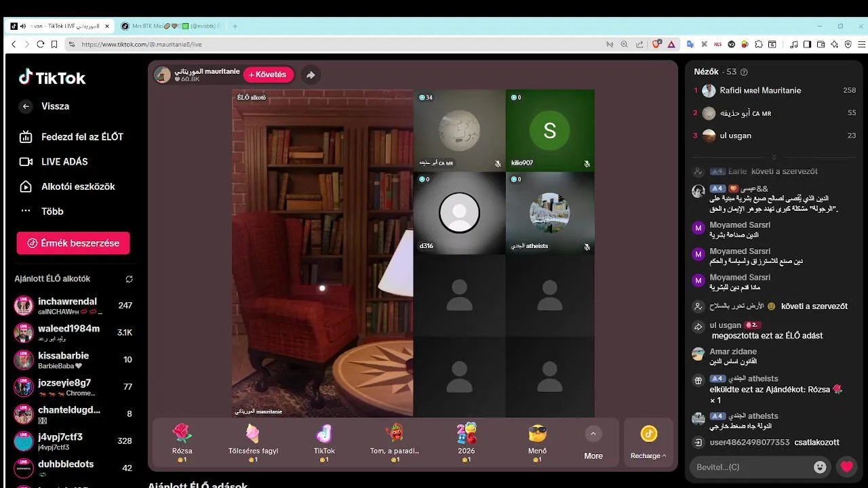Toggle mute icon on atheists guest tile

(587, 247)
